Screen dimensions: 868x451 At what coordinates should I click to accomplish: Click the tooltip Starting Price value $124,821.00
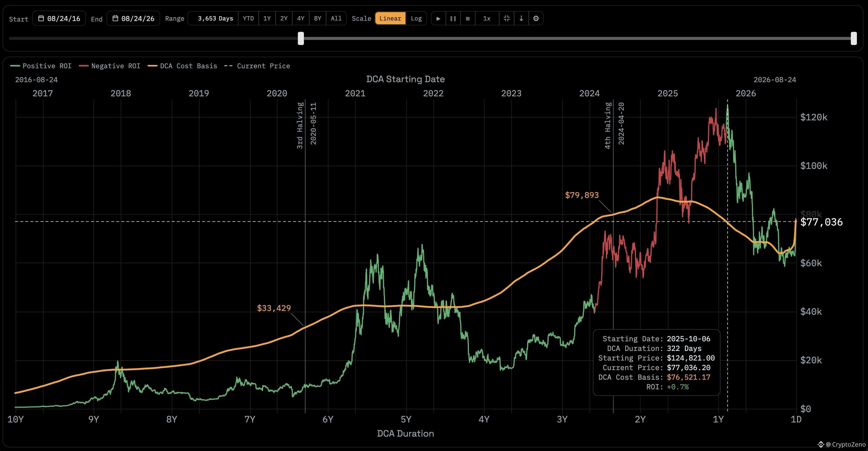(691, 358)
